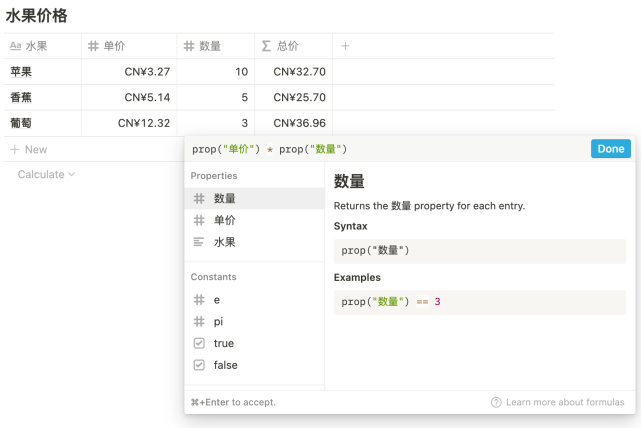Image resolution: width=641 pixels, height=428 pixels.
Task: Click the question mark help icon
Action: coord(496,402)
